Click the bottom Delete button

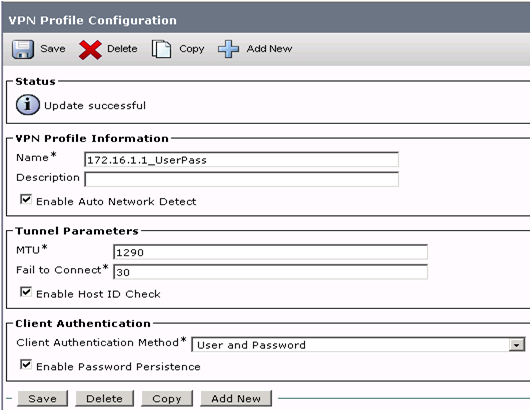pyautogui.click(x=105, y=398)
